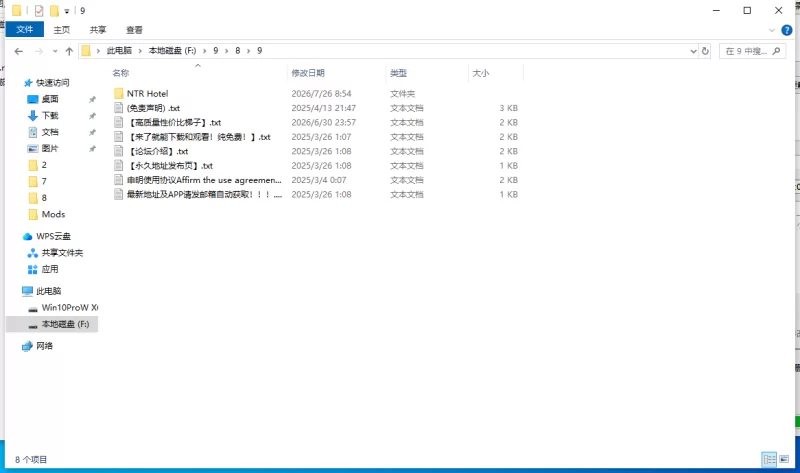Viewport: 800px width, 473px height.
Task: Open the Win10ProW drive in navigation pane
Action: click(69, 307)
